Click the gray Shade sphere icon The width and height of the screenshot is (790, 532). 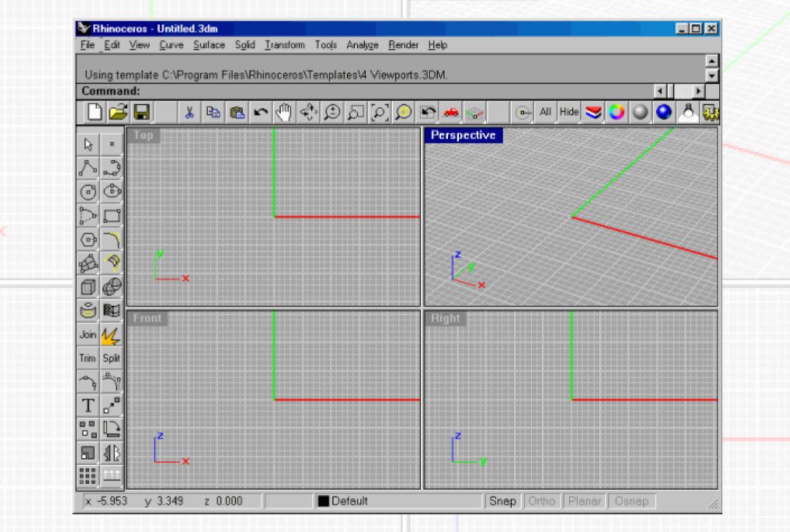pos(640,112)
